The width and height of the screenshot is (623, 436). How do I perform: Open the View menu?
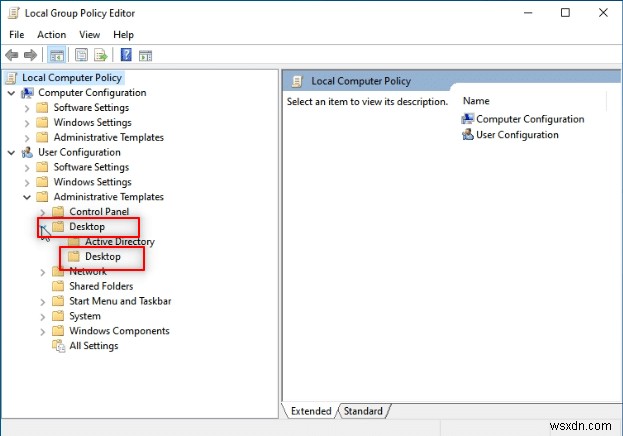89,35
